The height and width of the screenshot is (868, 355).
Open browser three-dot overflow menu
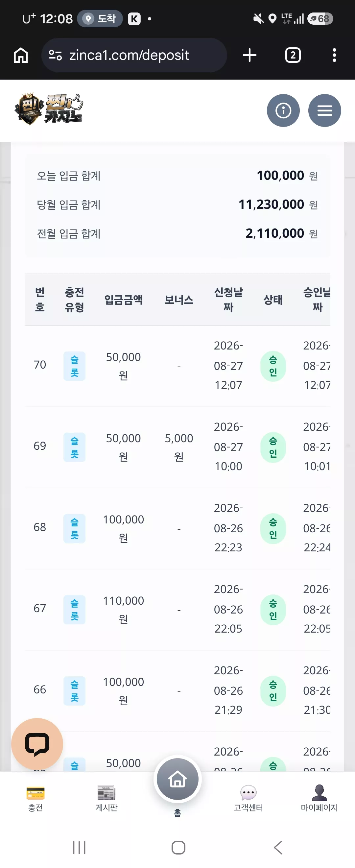[334, 55]
